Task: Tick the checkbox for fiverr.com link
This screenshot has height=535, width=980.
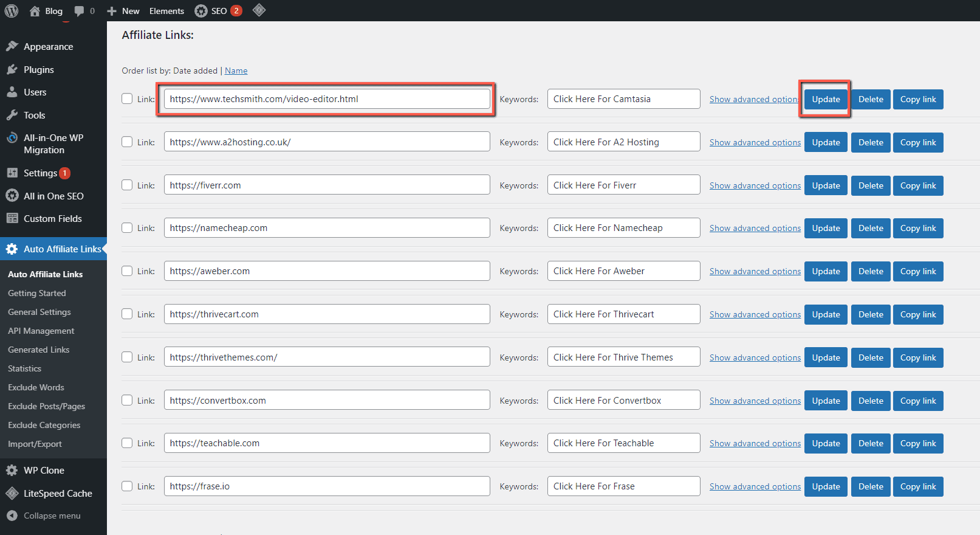Action: pos(127,185)
